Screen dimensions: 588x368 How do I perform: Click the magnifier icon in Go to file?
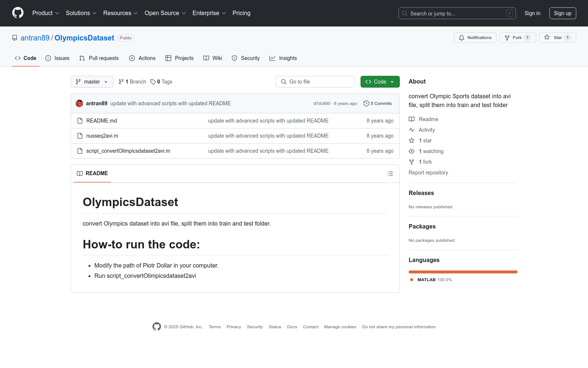click(x=284, y=82)
